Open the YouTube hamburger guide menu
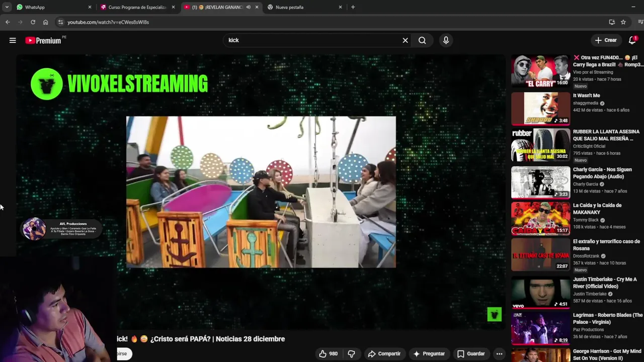 13,40
